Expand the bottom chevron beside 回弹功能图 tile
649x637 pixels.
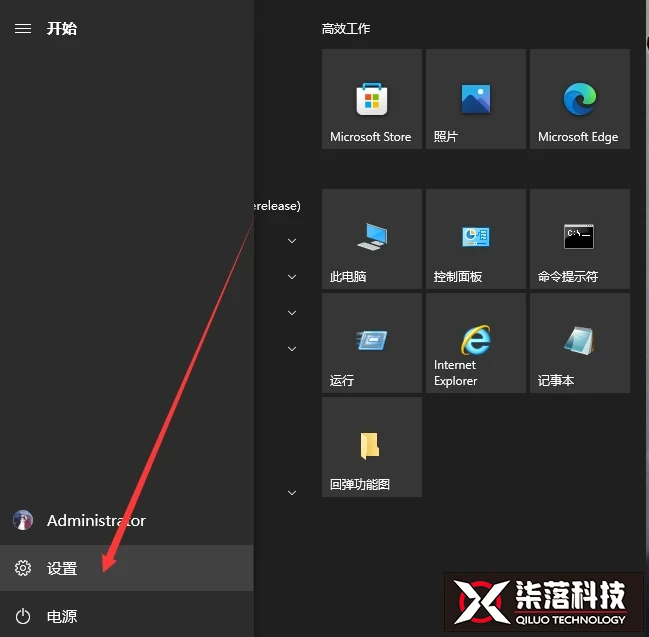tap(292, 493)
